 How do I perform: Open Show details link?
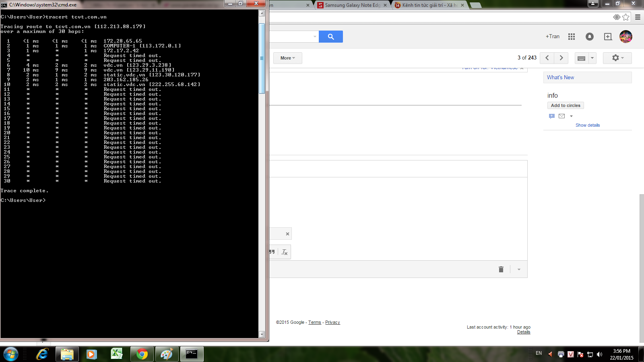[x=587, y=125]
